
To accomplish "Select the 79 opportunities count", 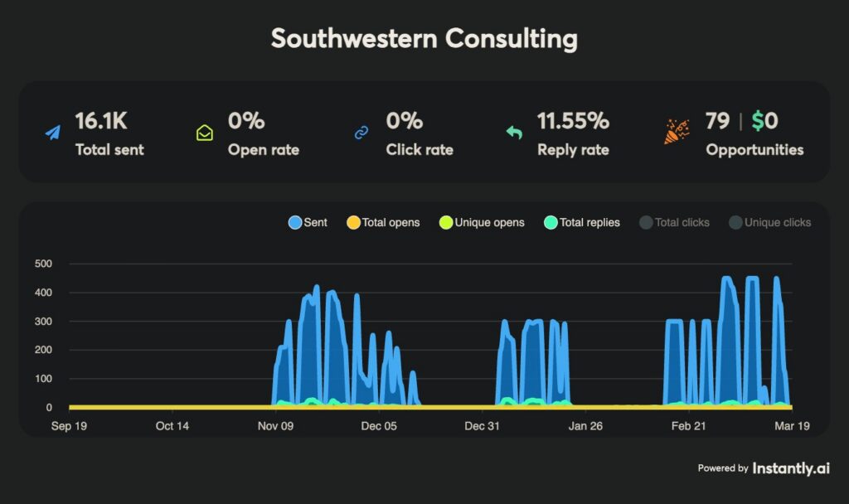I will [717, 121].
